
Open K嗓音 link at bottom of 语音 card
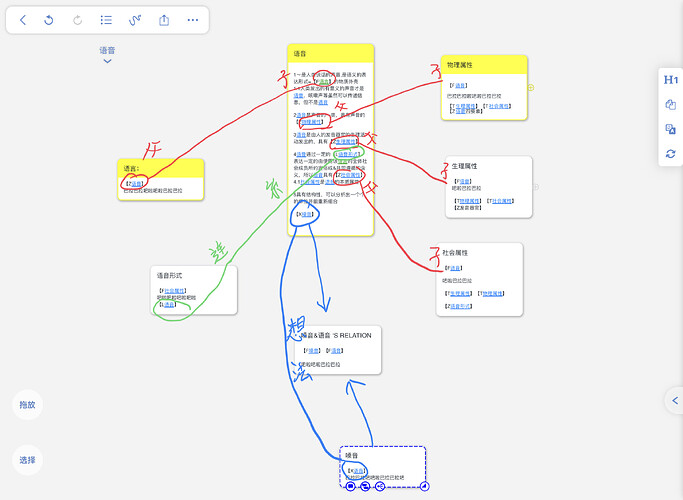[x=307, y=214]
